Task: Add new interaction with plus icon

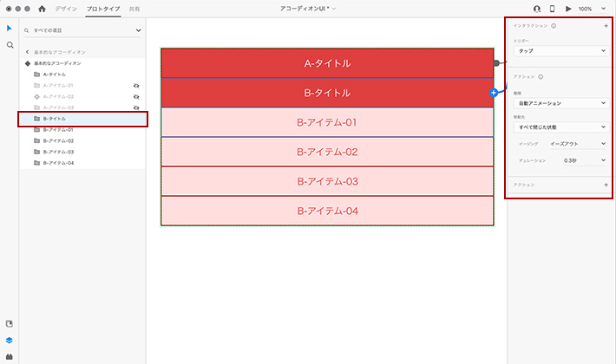Action: point(606,26)
